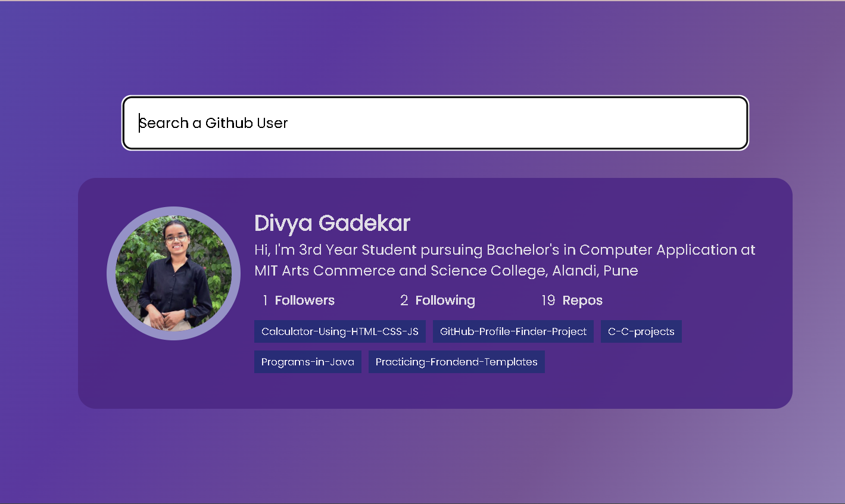Open the Calculator-Using-HTML-CSS-JS repo
Viewport: 845px width, 504px height.
[x=339, y=331]
